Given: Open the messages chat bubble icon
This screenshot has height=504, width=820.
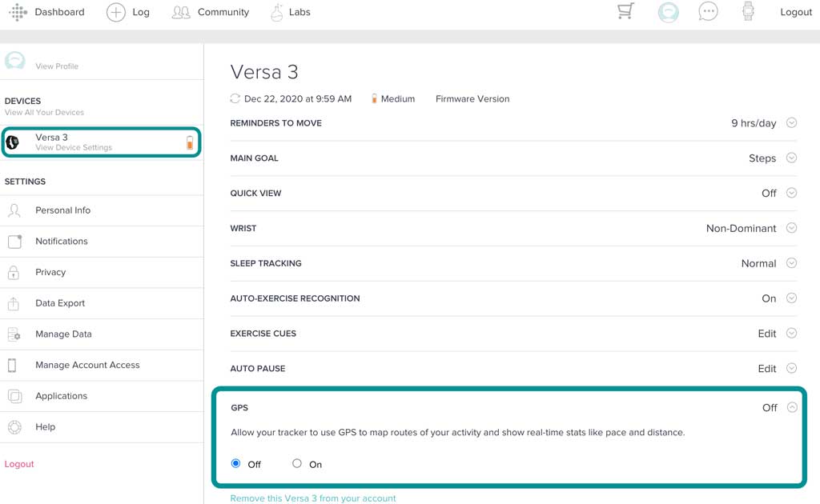Looking at the screenshot, I should [x=708, y=12].
